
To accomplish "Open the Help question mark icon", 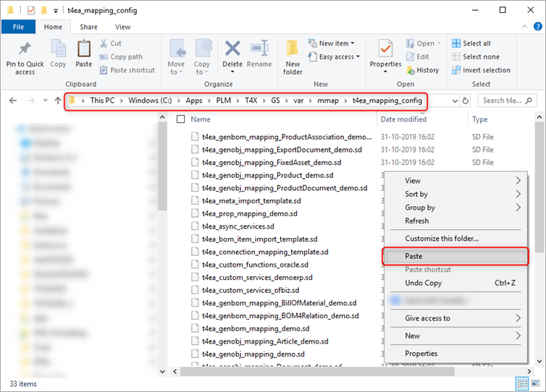I will tap(537, 27).
